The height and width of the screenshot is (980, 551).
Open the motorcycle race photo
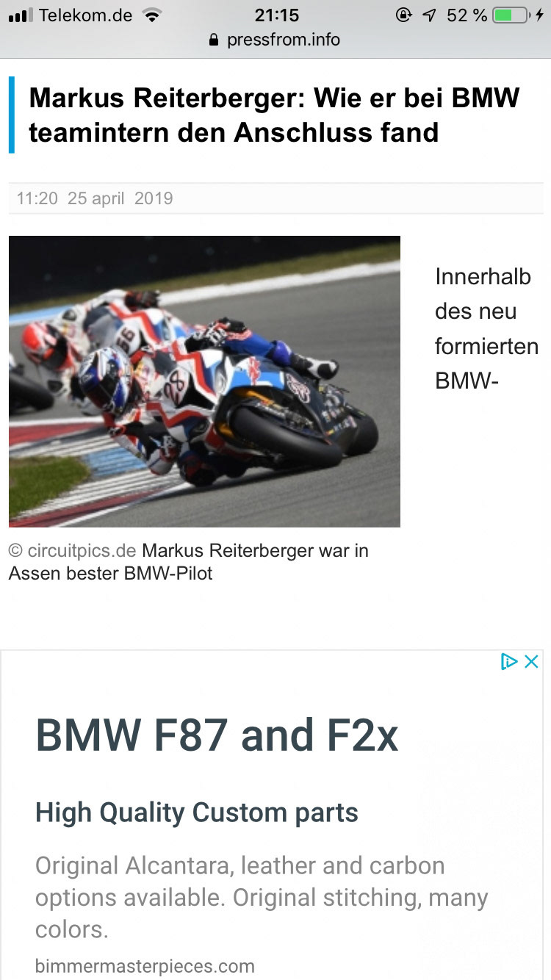(x=204, y=381)
